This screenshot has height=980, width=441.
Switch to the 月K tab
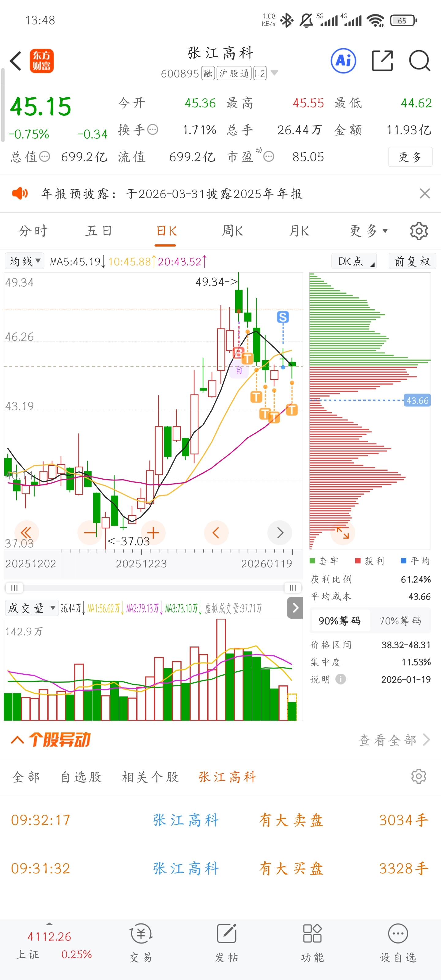tap(299, 231)
